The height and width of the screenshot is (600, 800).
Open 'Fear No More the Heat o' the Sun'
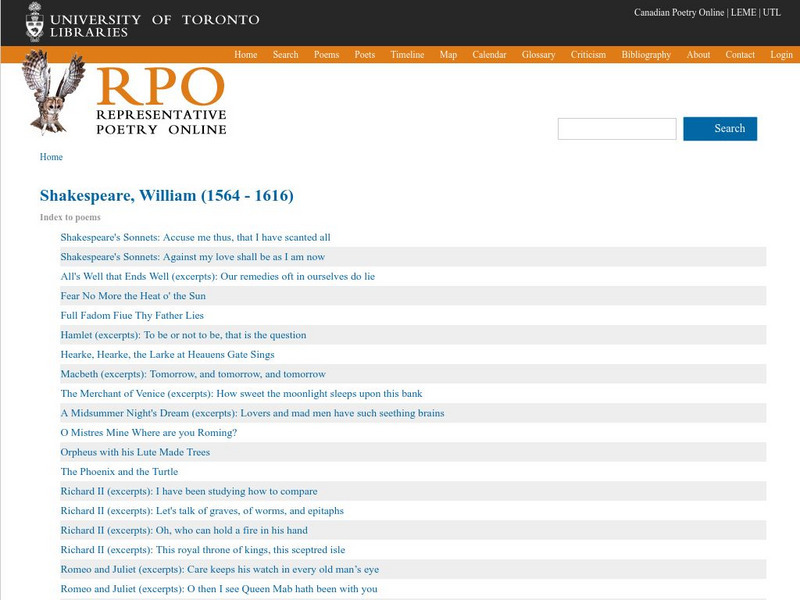point(133,296)
